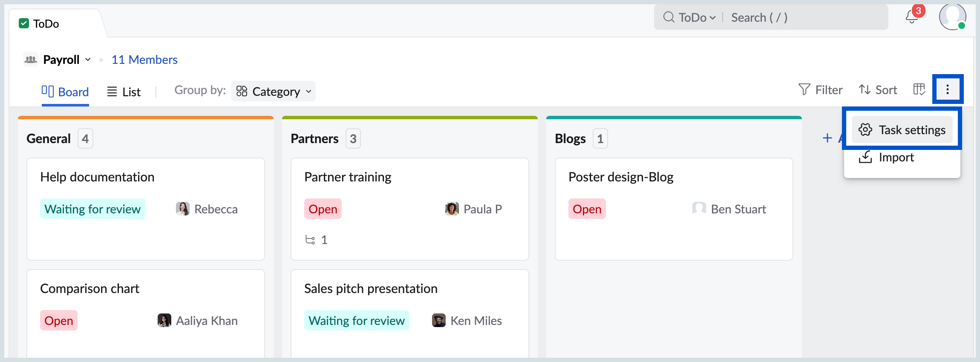Open the Category group-by dropdown
This screenshot has width=980, height=362.
point(274,92)
